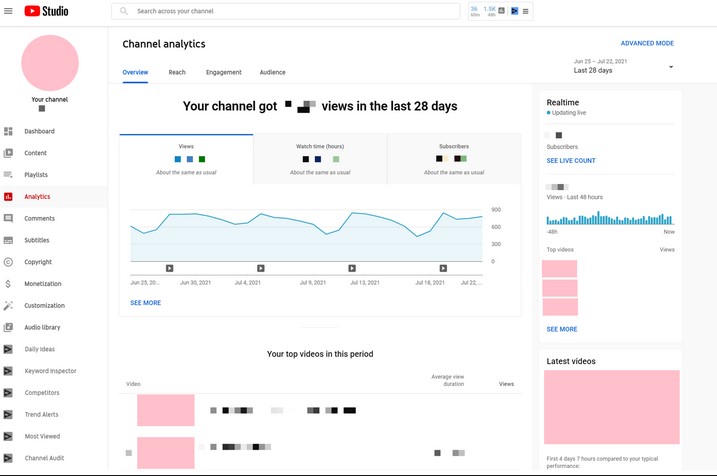Click the search magnifier icon
This screenshot has height=476, width=717.
tap(123, 11)
